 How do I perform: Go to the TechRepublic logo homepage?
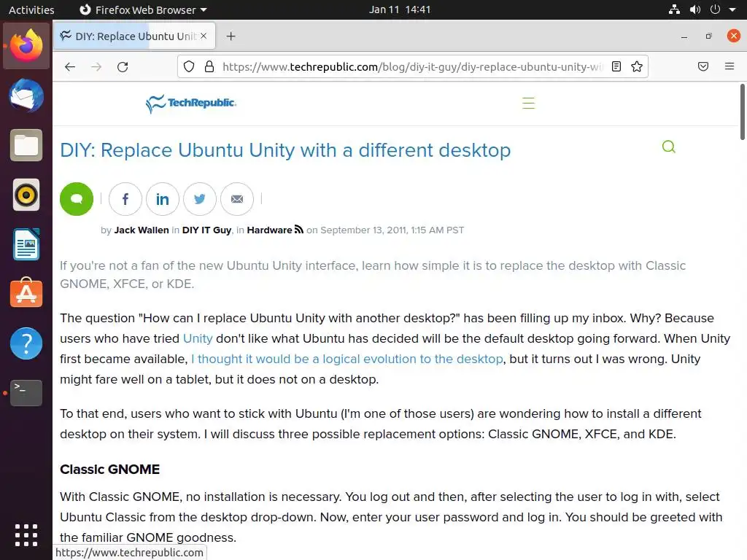click(x=191, y=104)
